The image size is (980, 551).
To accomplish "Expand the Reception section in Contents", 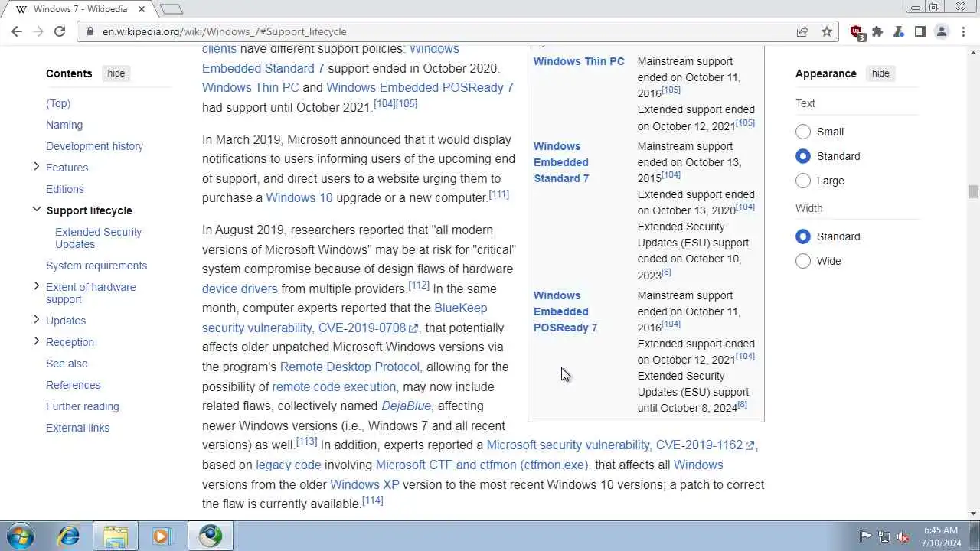I will pos(36,341).
